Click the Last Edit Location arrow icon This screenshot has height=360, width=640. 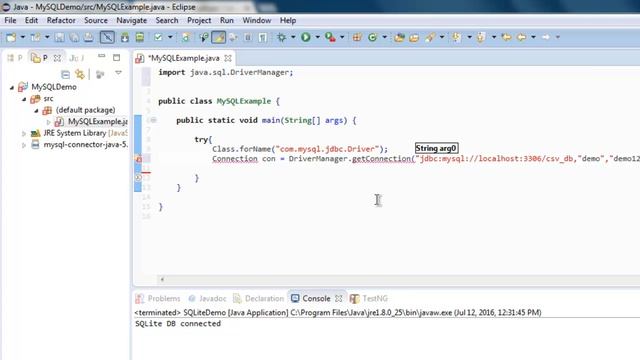click(506, 37)
